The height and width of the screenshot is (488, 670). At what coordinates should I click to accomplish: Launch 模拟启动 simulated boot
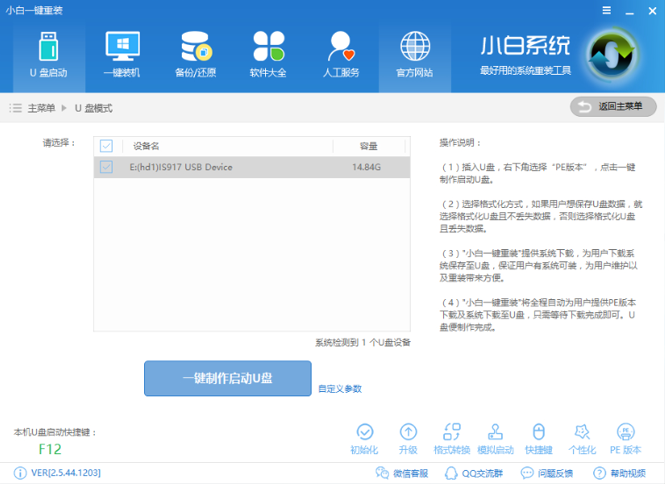click(495, 437)
